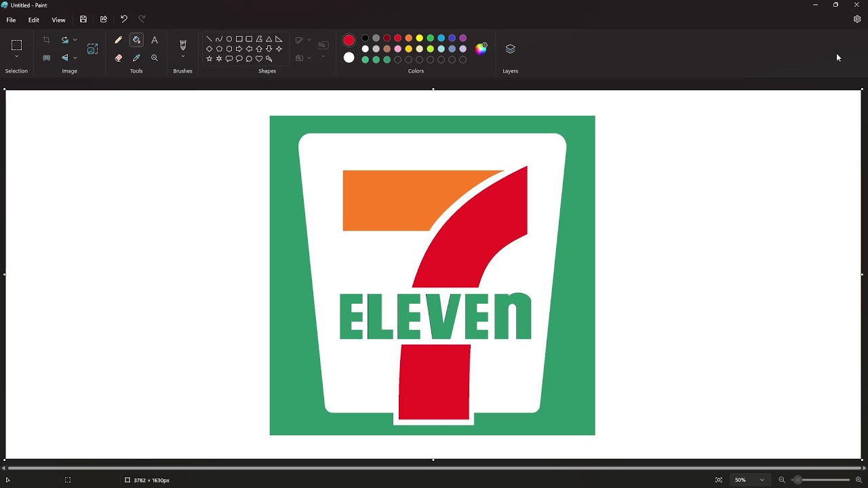Open the edit colors wheel
868x488 pixels.
(x=481, y=48)
